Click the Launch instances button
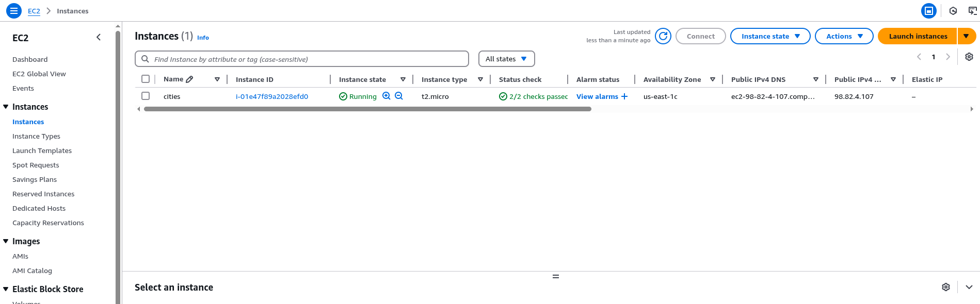 pos(918,36)
